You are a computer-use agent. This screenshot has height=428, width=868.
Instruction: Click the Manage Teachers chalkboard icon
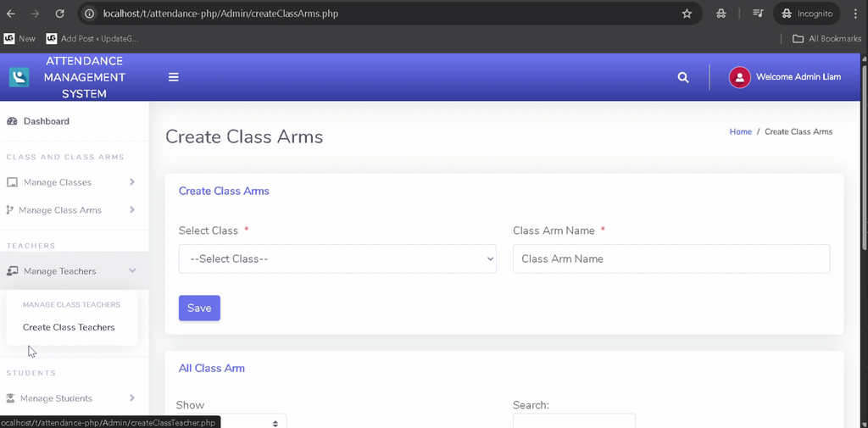(12, 271)
